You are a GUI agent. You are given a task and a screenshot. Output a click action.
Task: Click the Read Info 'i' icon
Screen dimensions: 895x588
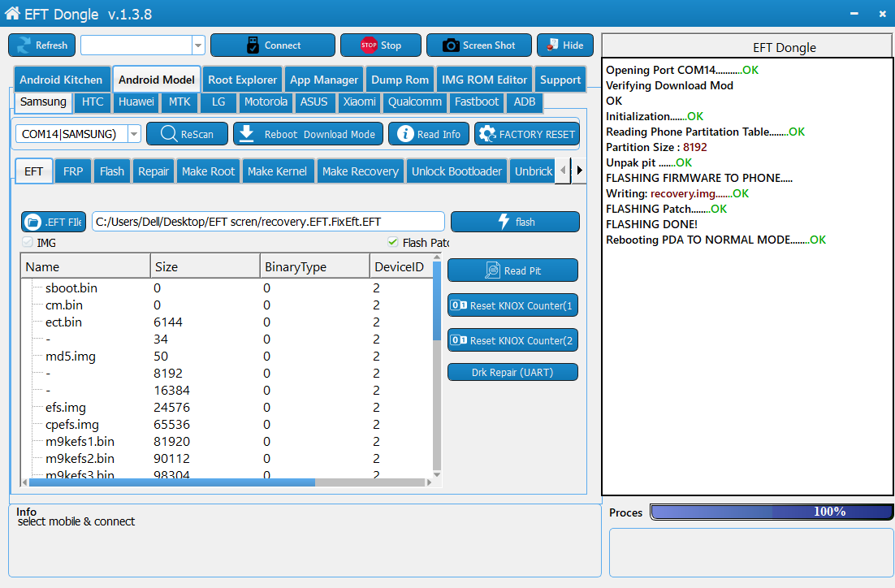tap(405, 133)
